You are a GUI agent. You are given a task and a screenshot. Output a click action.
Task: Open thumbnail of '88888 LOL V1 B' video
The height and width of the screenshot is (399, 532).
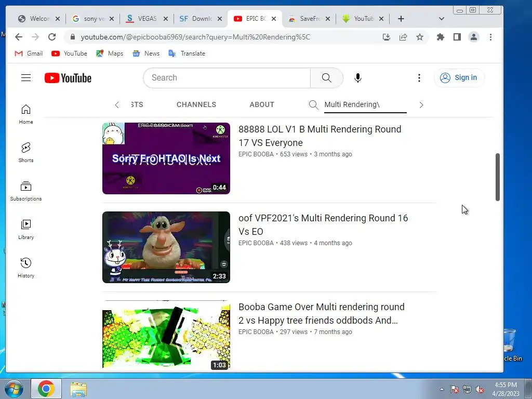tap(166, 158)
